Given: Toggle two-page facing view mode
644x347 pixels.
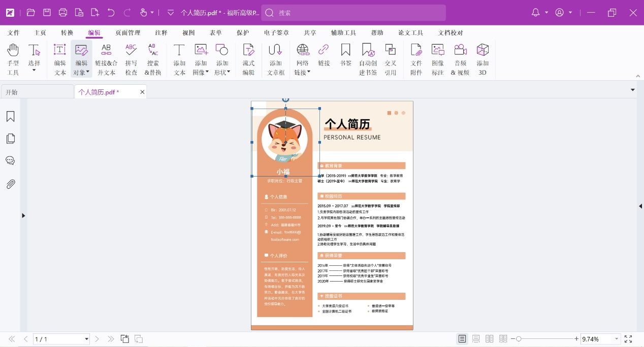Looking at the screenshot, I should coord(490,339).
